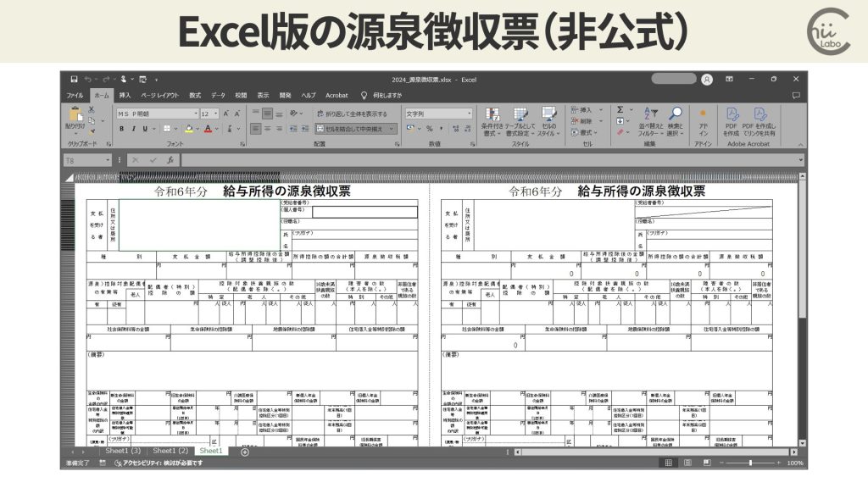Screen dimensions: 868x488
Task: Increase the font size
Action: click(225, 114)
